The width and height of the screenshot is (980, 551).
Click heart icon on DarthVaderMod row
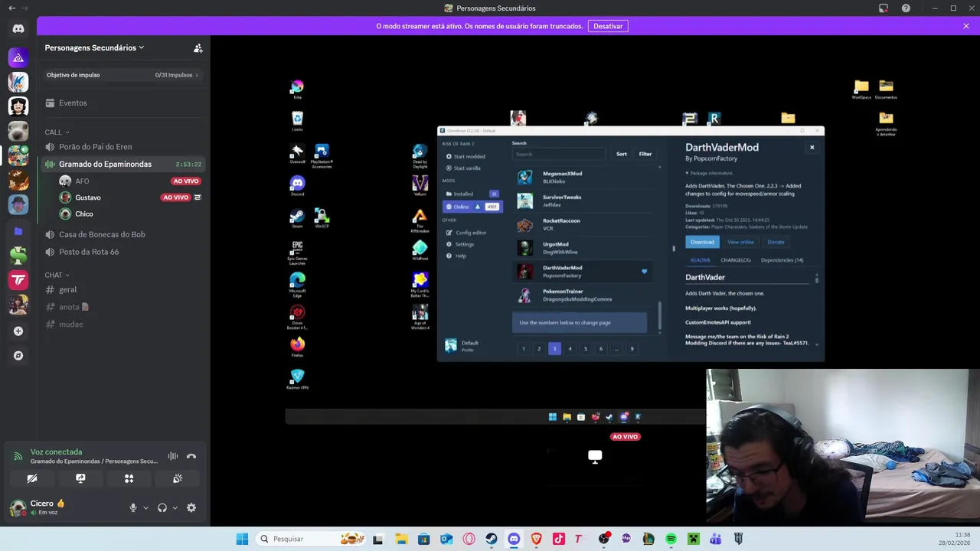(644, 272)
